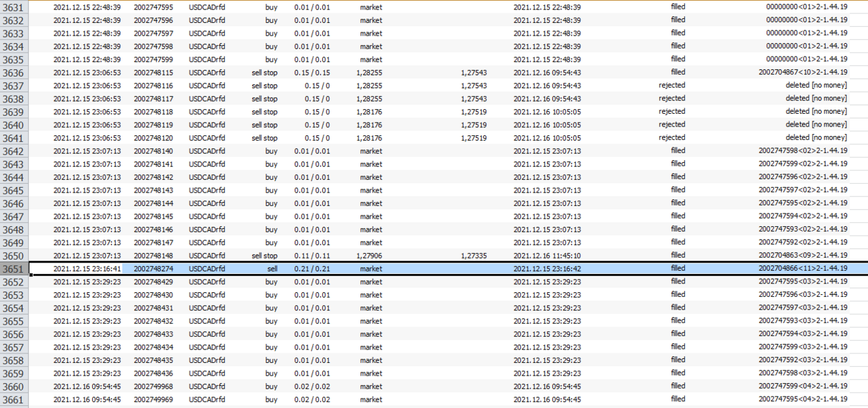Click order number 2002748115
The width and height of the screenshot is (868, 408).
(153, 73)
